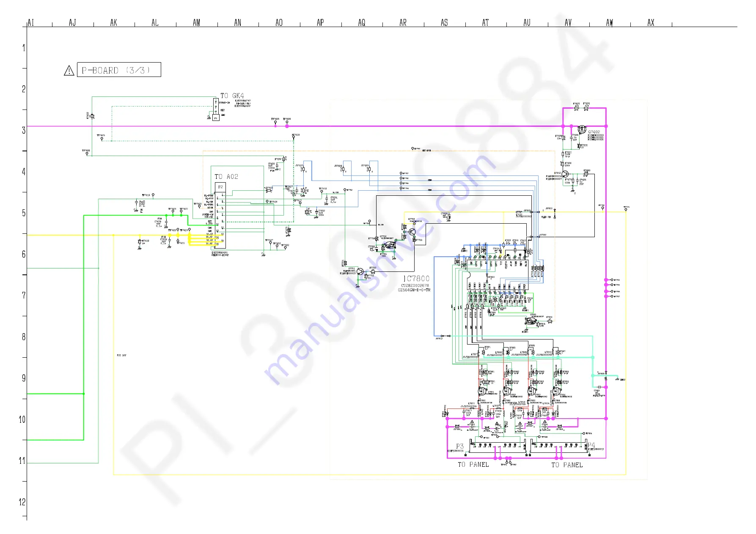This screenshot has width=756, height=534.
Task: Click the "TO A02" connector label
Action: (226, 177)
